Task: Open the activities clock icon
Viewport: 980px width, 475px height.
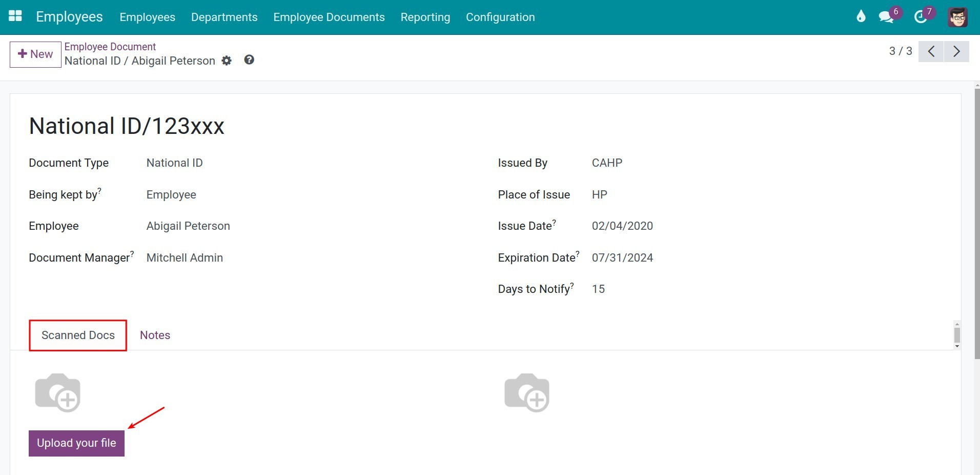Action: pos(921,17)
